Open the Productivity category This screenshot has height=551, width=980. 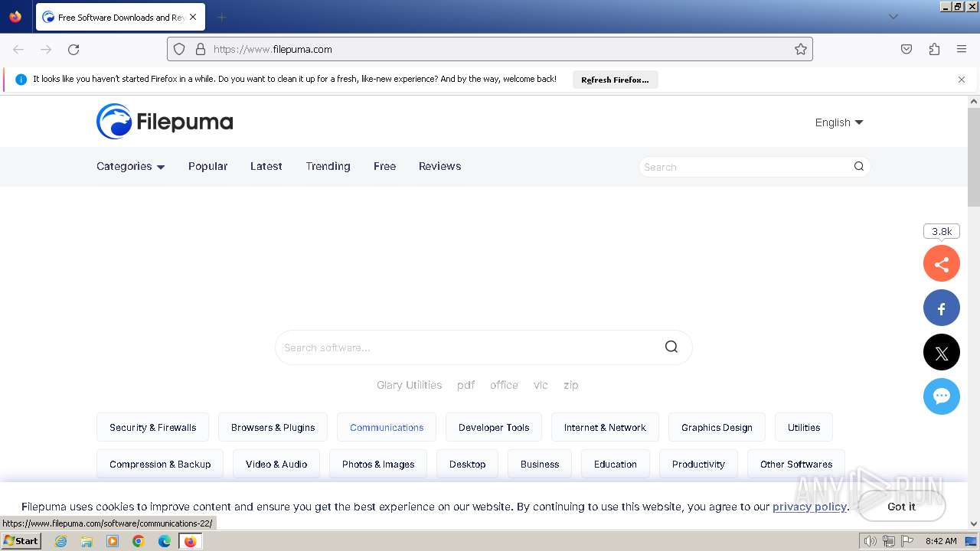pyautogui.click(x=698, y=464)
